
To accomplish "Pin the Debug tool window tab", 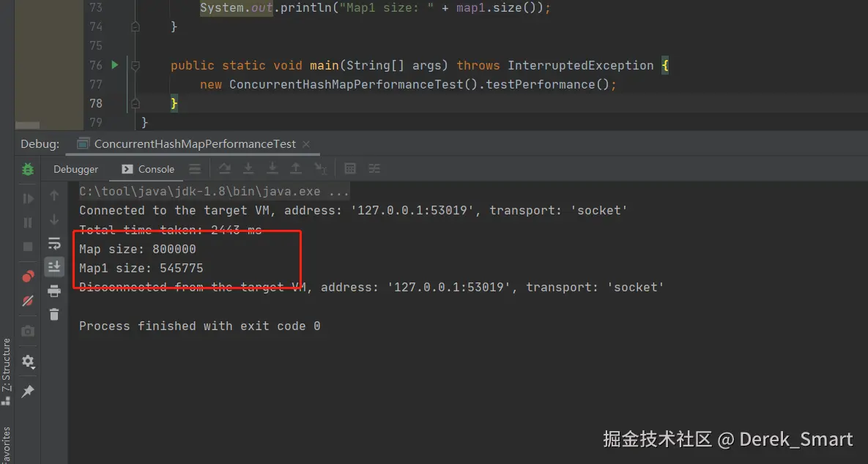I will 27,392.
